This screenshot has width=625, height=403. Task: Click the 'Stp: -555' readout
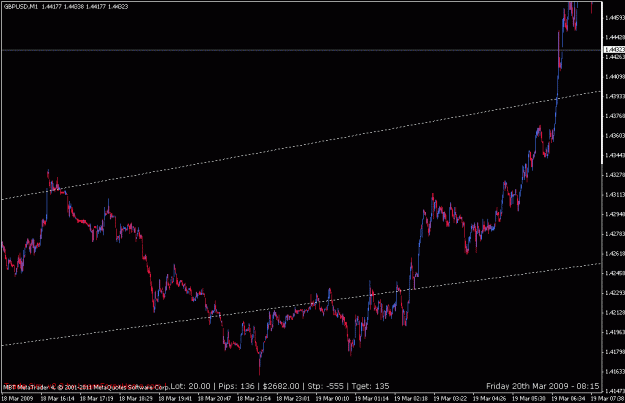coord(326,386)
